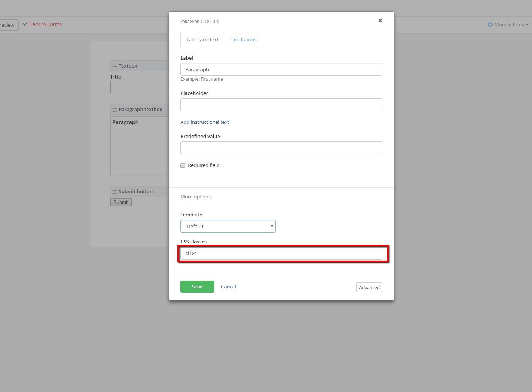
Task: Select the CSS classes field containing sfTxt
Action: tap(282, 253)
